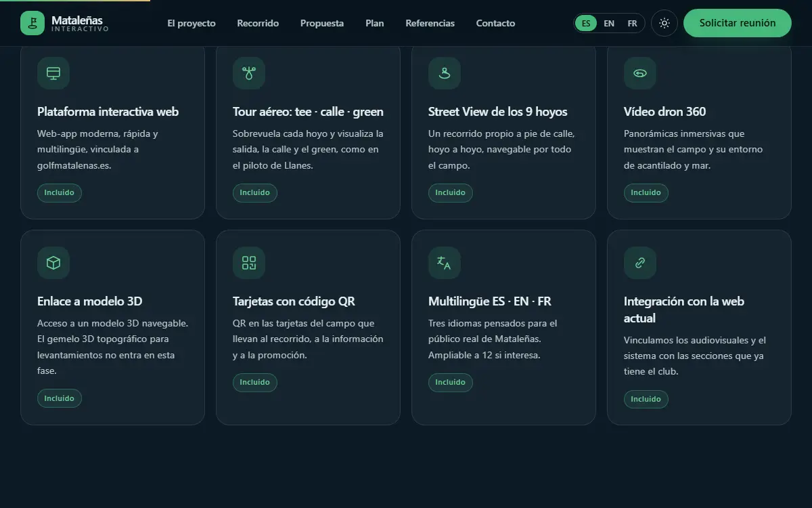Click the drone icon on Tour aéreo card
This screenshot has width=812, height=508.
[249, 73]
